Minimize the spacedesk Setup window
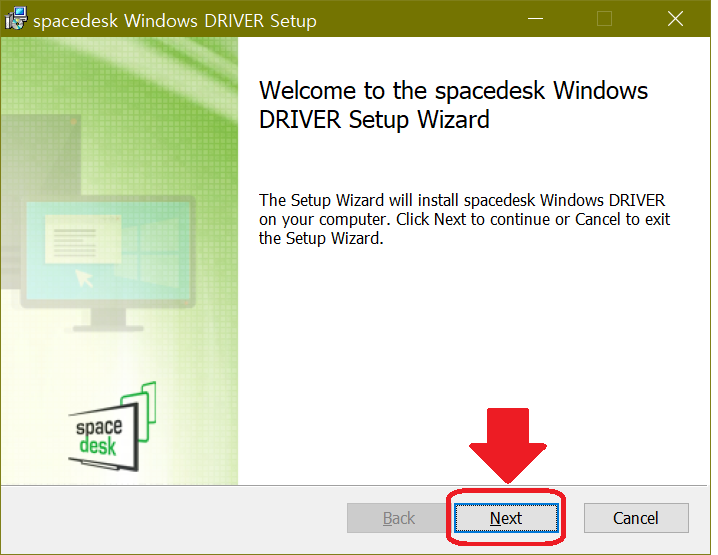Screen dimensions: 718x555 pyautogui.click(x=535, y=19)
